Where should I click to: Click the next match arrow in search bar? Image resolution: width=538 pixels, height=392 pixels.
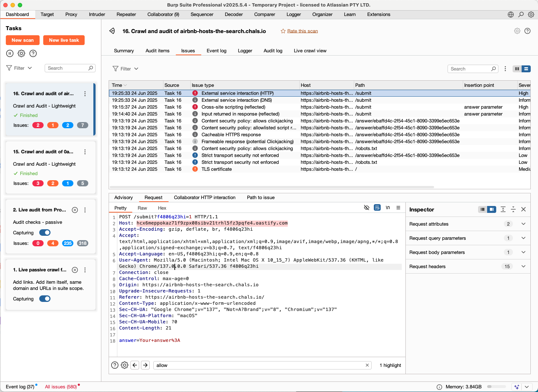click(145, 365)
